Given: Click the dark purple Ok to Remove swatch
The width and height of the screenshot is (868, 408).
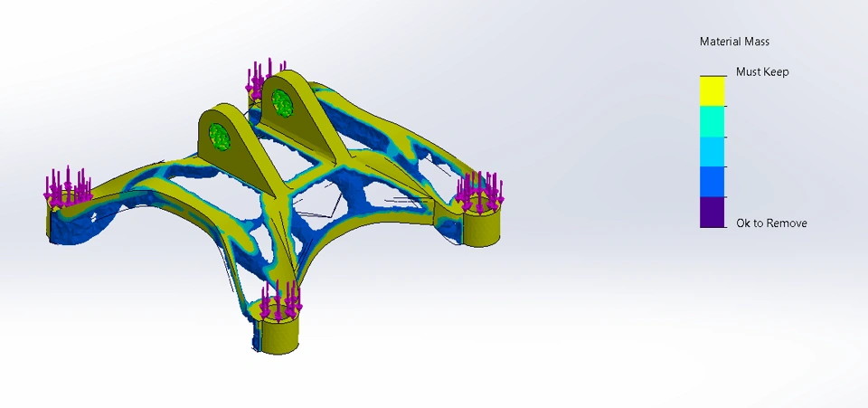Looking at the screenshot, I should [x=712, y=212].
